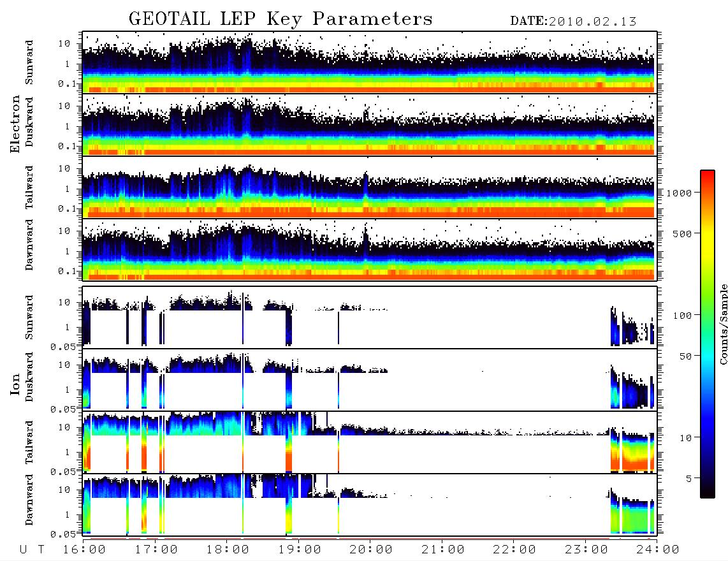Click the Ion Dawnward spectrogram panel
Viewport: 728px width, 561px height.
click(x=370, y=505)
